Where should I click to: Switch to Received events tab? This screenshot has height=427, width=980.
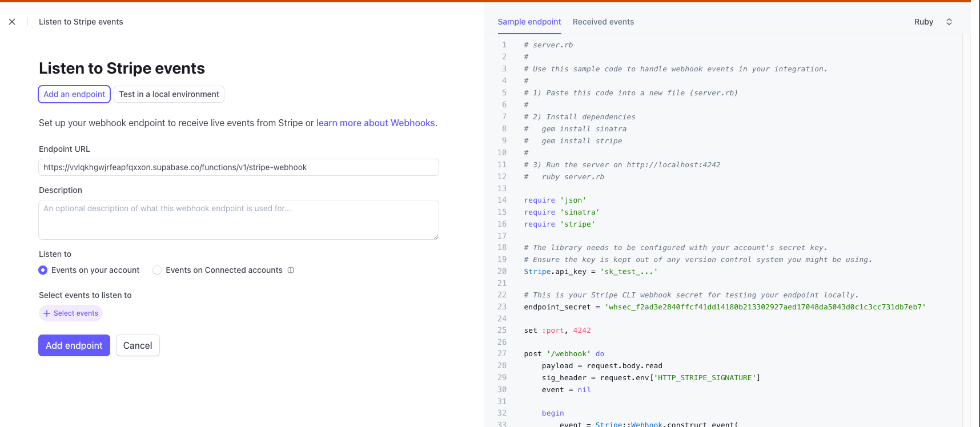click(x=603, y=22)
